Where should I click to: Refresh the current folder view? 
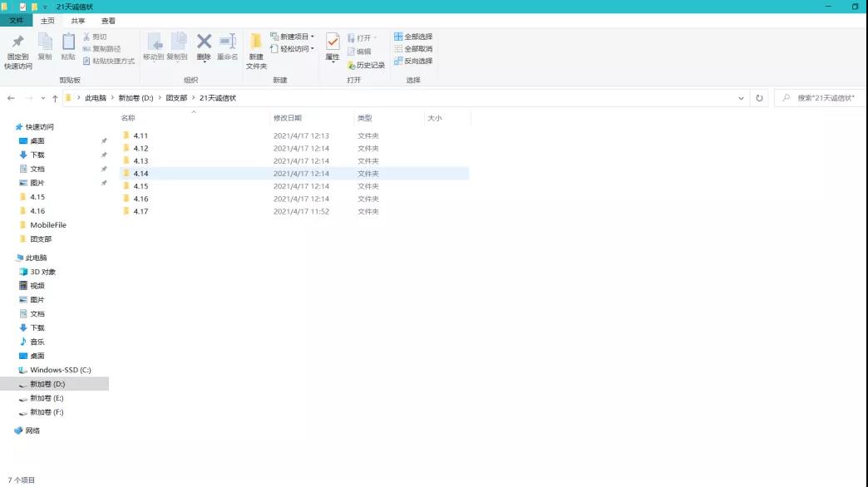point(759,98)
